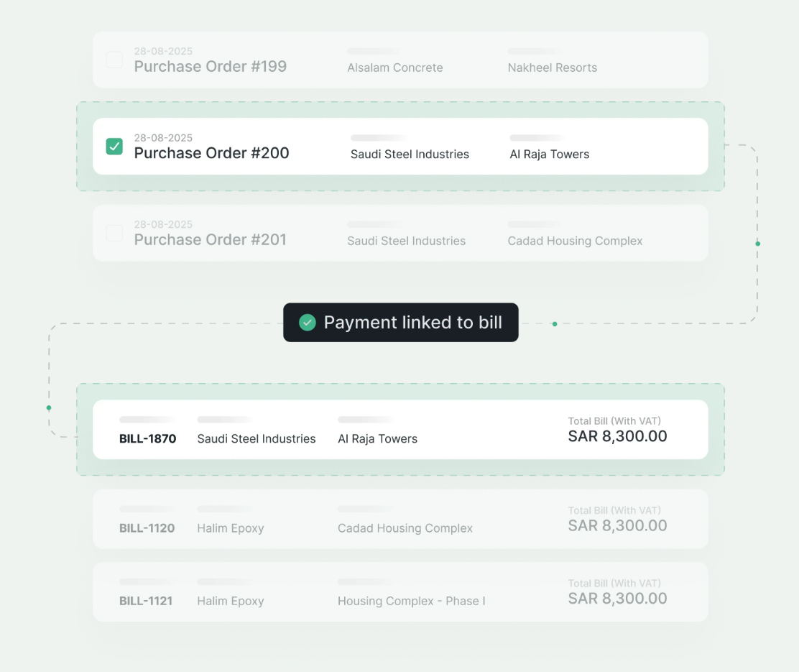799x672 pixels.
Task: Click the Payment linked to bill notification
Action: (x=400, y=323)
